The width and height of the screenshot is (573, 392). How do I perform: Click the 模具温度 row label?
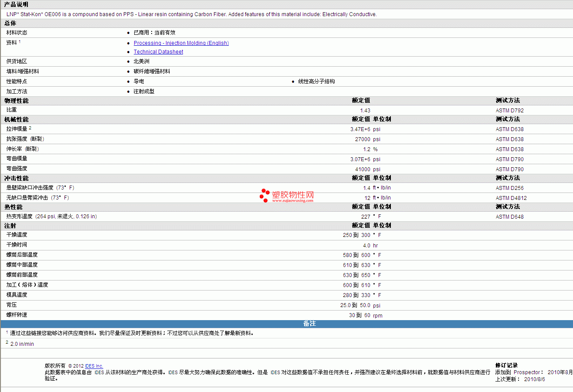(x=17, y=295)
